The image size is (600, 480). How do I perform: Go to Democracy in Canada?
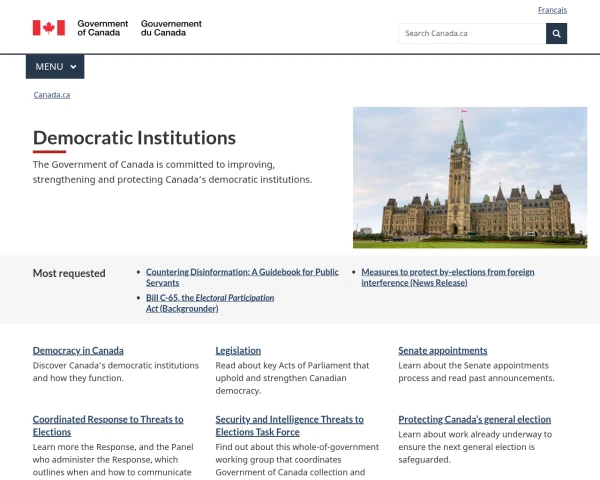coord(78,351)
